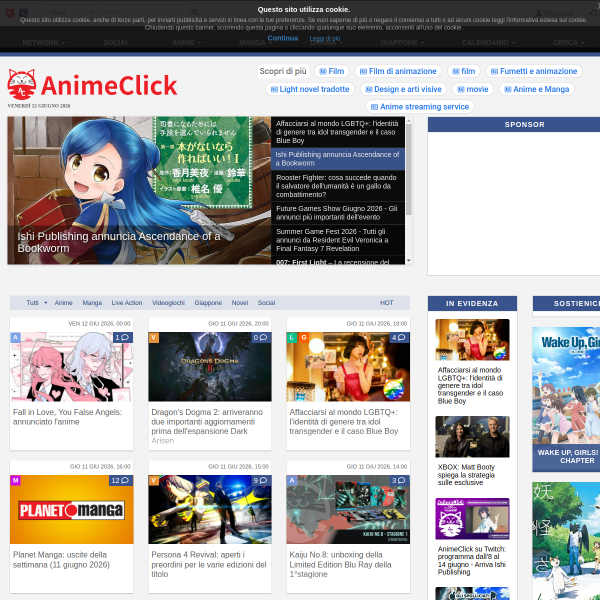
Task: Open the Ascendance of a Bookworm featured image
Action: [x=139, y=190]
